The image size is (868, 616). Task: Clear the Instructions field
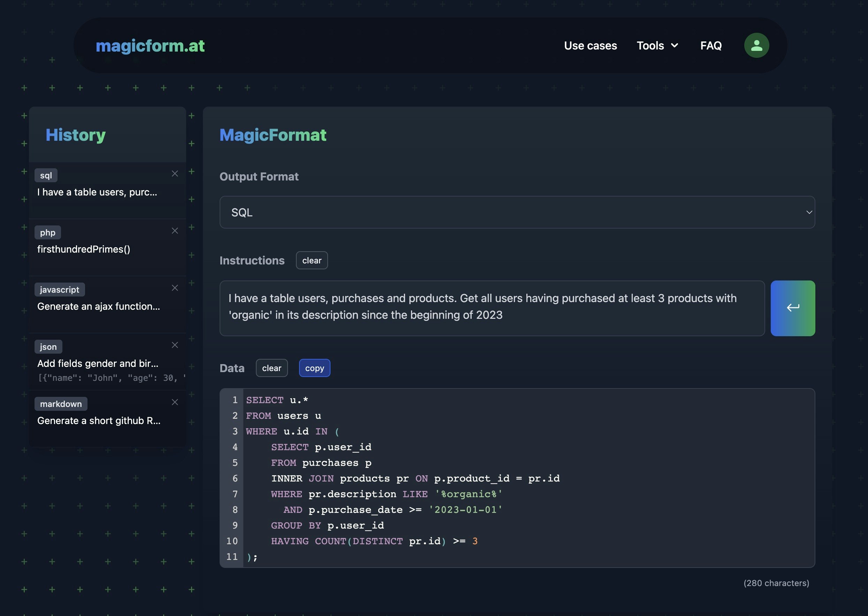click(312, 260)
